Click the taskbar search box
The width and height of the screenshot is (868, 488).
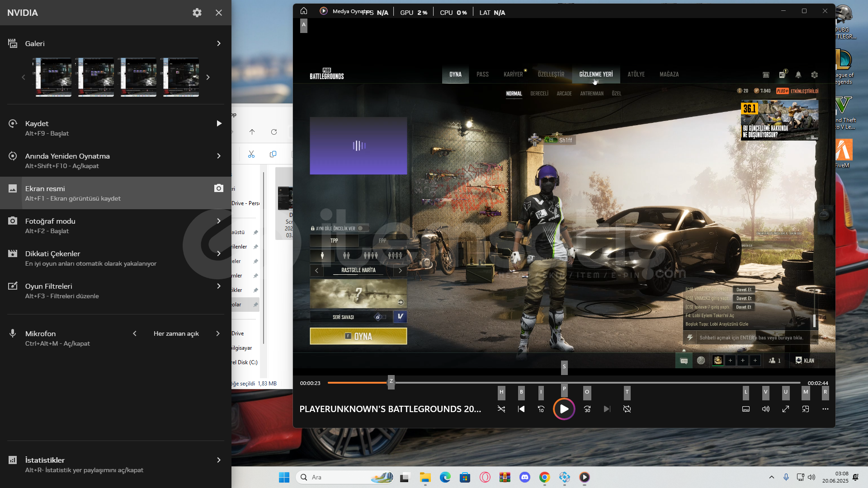345,477
